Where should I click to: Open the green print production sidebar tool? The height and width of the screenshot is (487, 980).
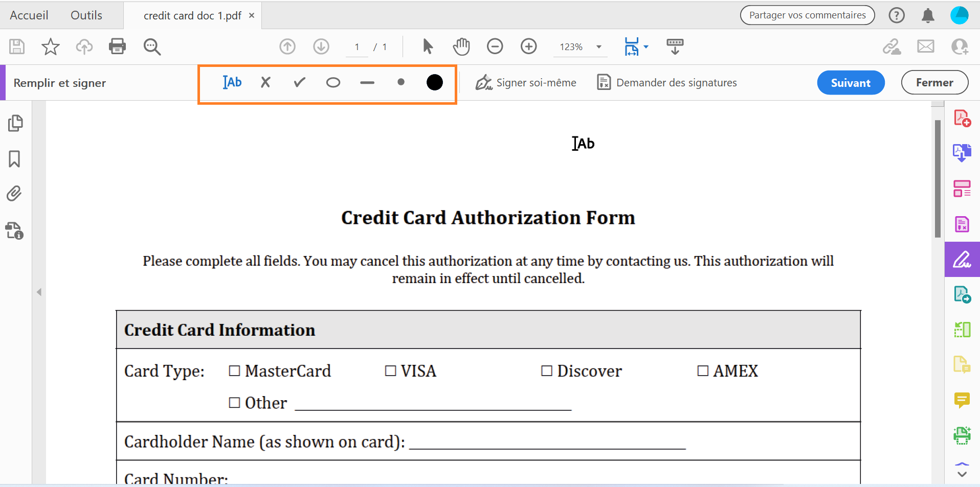pos(962,435)
